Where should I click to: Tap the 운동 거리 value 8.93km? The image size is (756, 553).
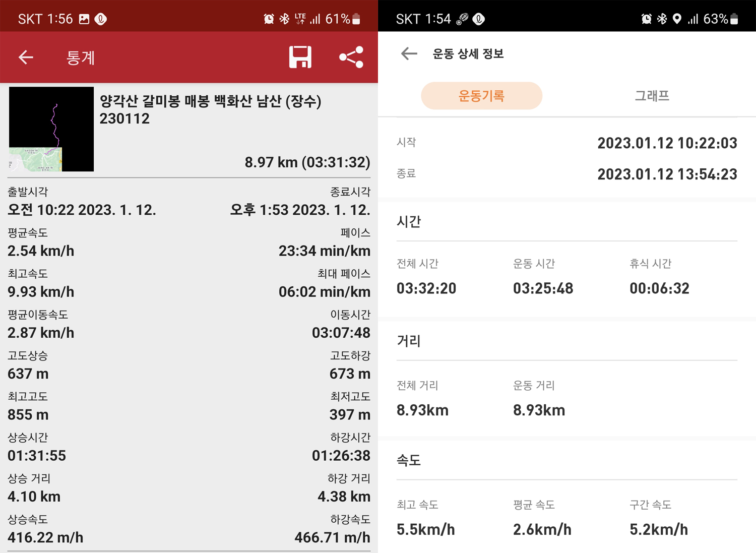(539, 410)
